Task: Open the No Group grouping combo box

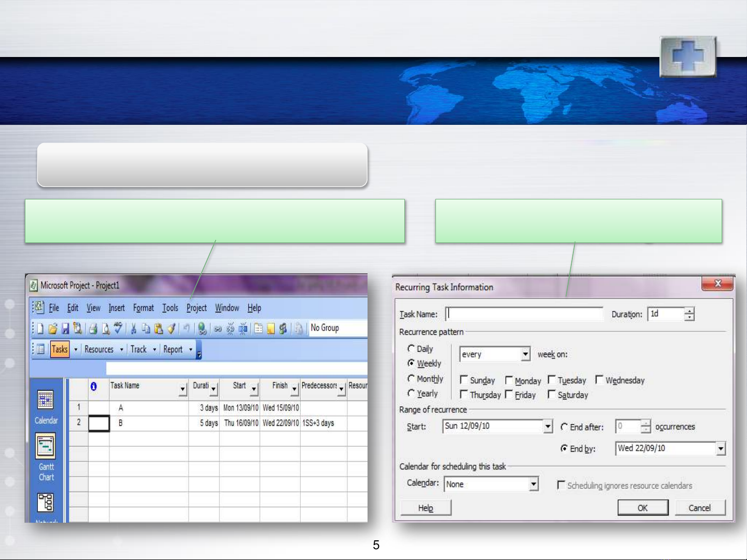Action: [x=338, y=328]
